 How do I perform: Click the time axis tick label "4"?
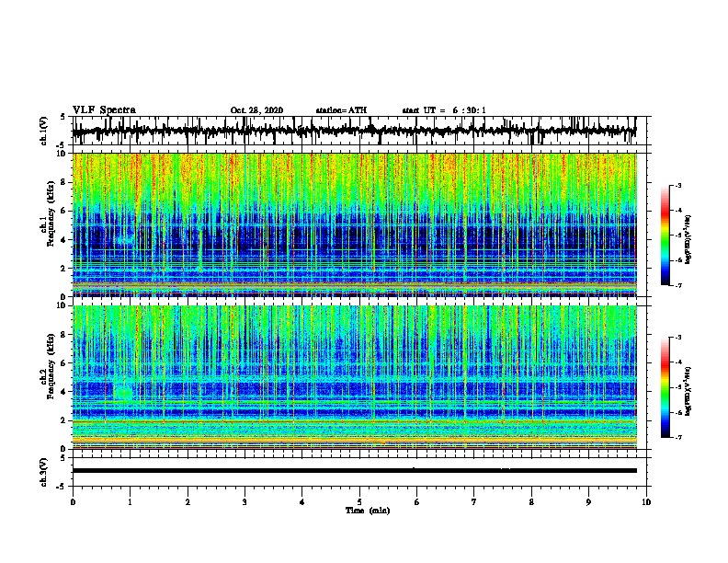point(302,502)
